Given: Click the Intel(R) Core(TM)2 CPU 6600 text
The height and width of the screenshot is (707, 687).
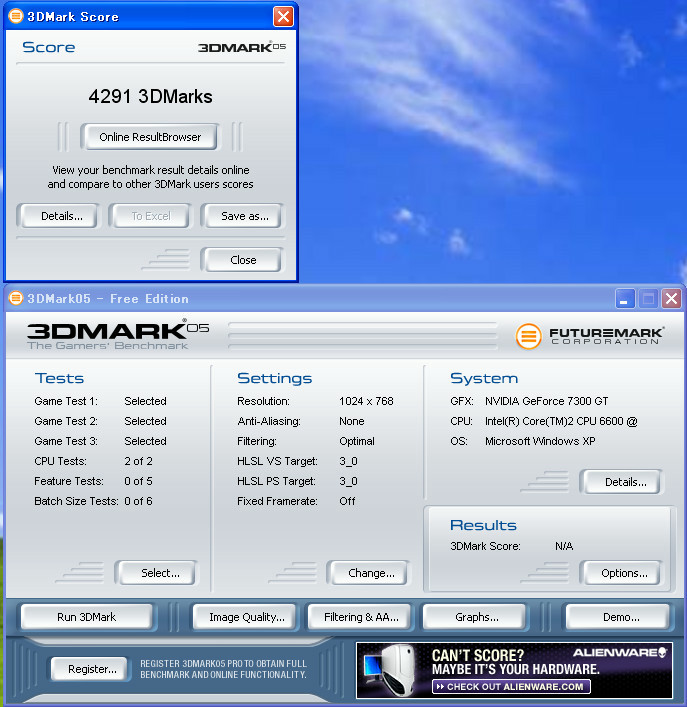Looking at the screenshot, I should 561,421.
